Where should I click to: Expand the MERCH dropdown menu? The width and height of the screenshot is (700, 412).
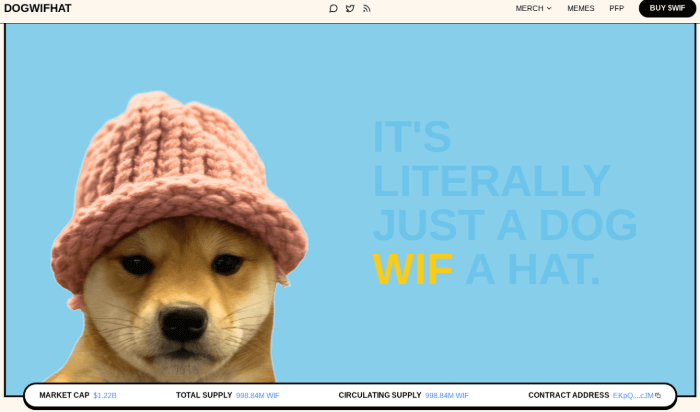[x=533, y=8]
